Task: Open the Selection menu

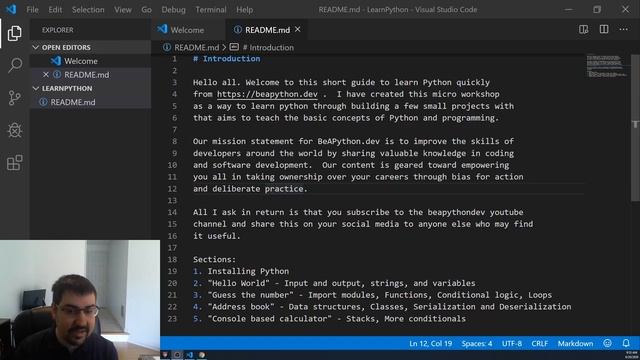Action: [x=88, y=9]
